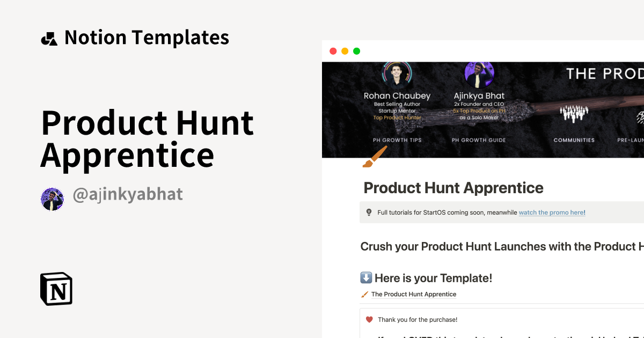This screenshot has height=338, width=644.
Task: Open Rohan Chaubey's circular profile photo
Action: click(397, 74)
